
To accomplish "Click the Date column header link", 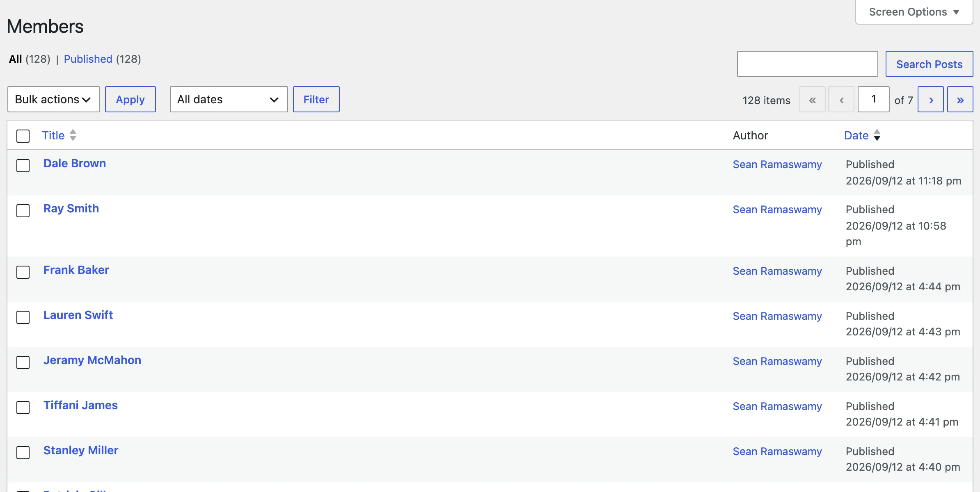I will point(856,135).
